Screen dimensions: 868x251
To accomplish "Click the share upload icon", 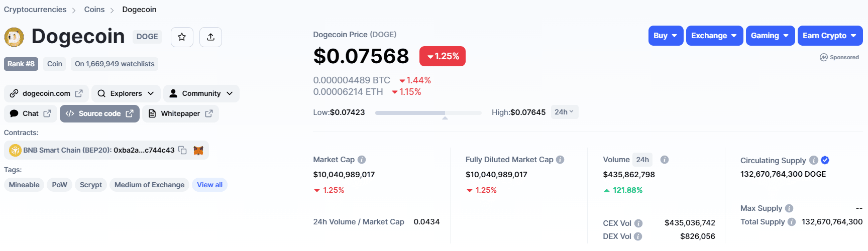I will point(210,37).
